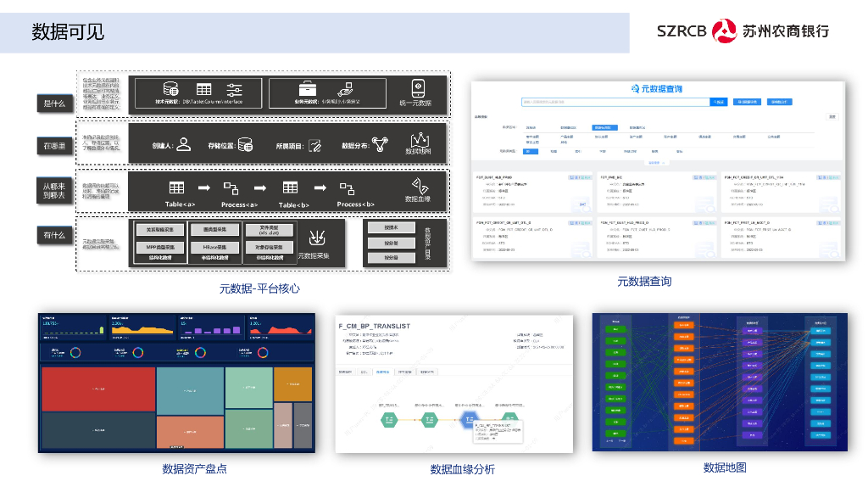The height and width of the screenshot is (487, 868).
Task: Click the first green hexagon lineage node
Action: [x=389, y=420]
